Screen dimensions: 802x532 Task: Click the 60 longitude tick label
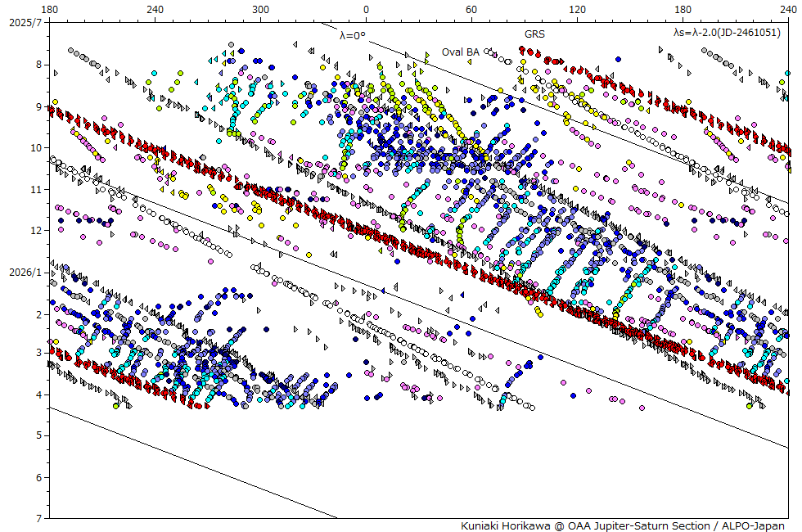[471, 9]
